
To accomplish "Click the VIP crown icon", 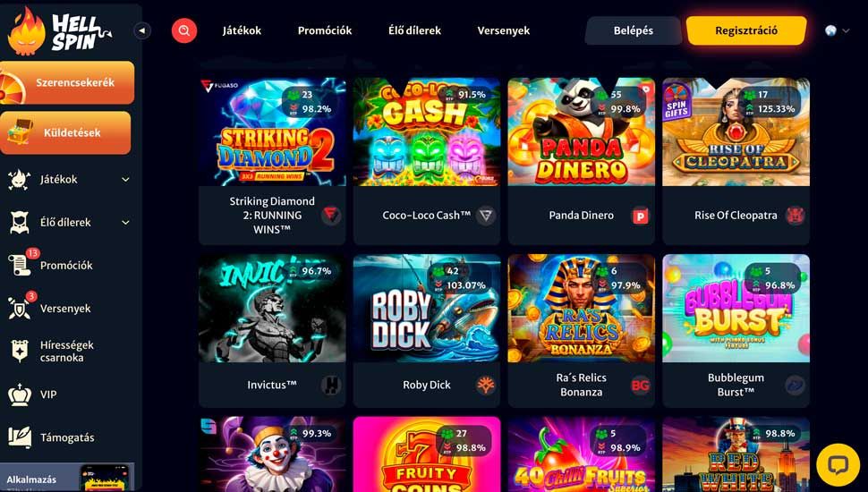I will [x=20, y=394].
